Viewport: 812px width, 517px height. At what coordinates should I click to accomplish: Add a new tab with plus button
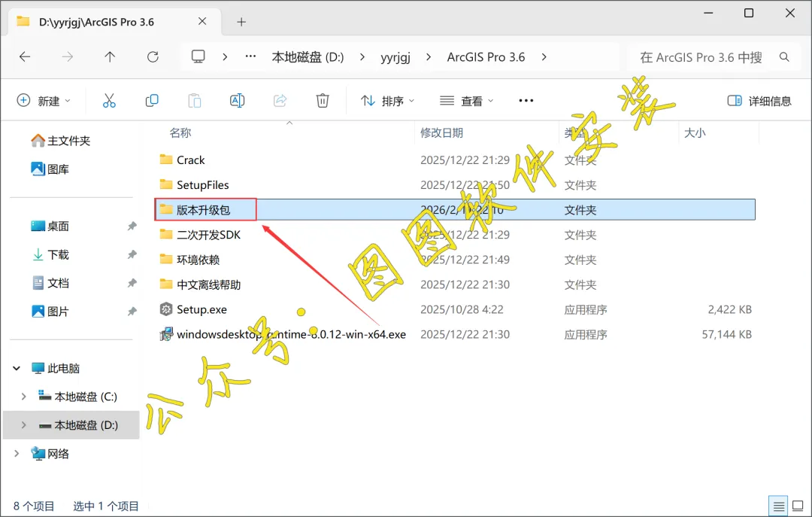click(x=241, y=22)
